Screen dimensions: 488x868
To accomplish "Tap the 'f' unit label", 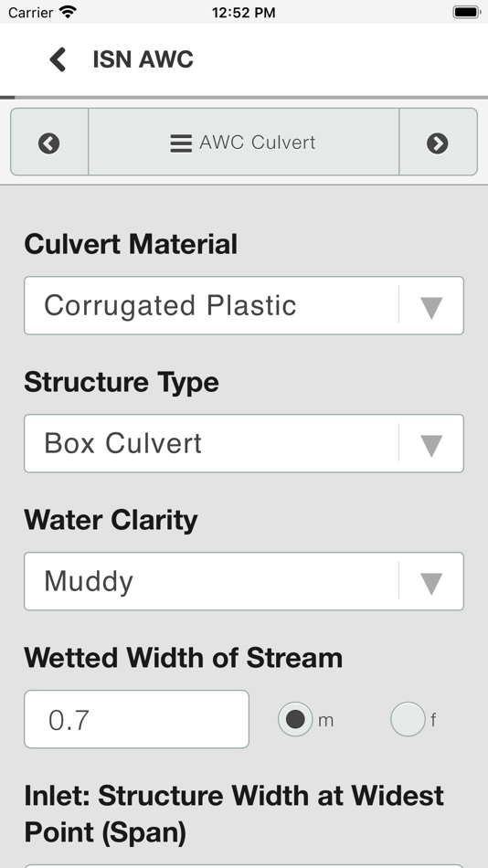I will pos(433,720).
